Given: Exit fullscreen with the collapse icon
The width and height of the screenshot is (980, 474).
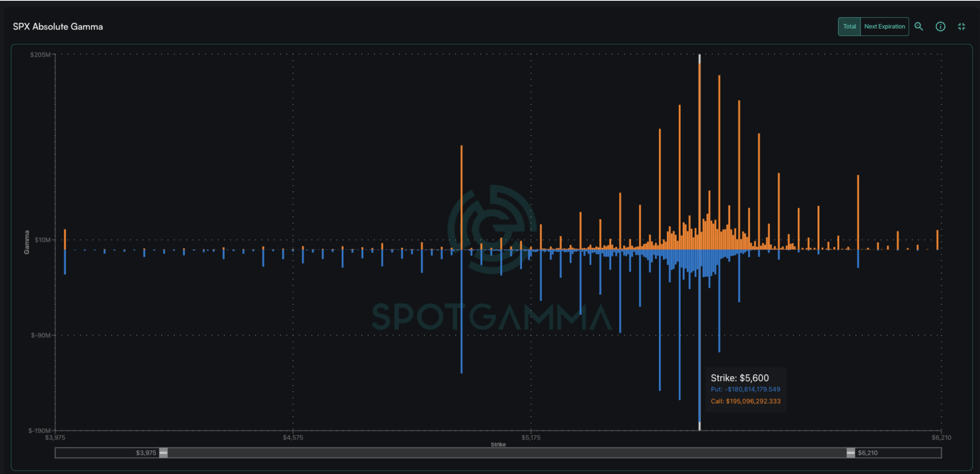Looking at the screenshot, I should click(961, 26).
